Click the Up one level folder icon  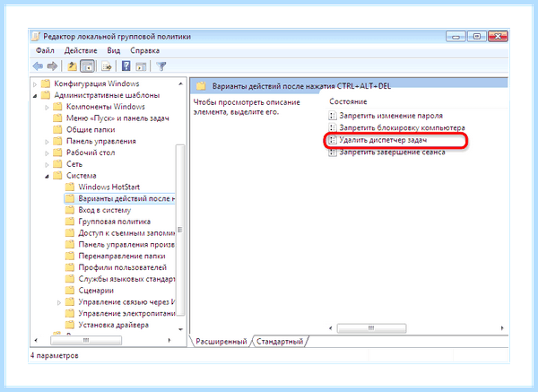72,66
